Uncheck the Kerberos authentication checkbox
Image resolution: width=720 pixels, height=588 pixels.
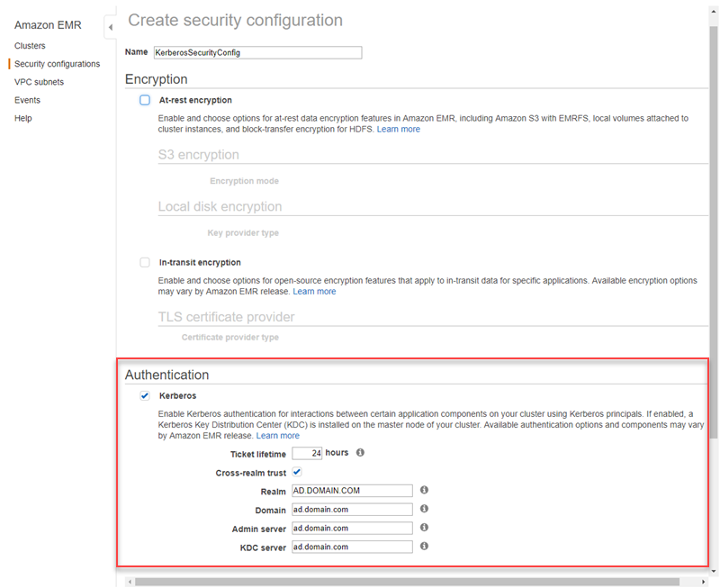pos(145,395)
